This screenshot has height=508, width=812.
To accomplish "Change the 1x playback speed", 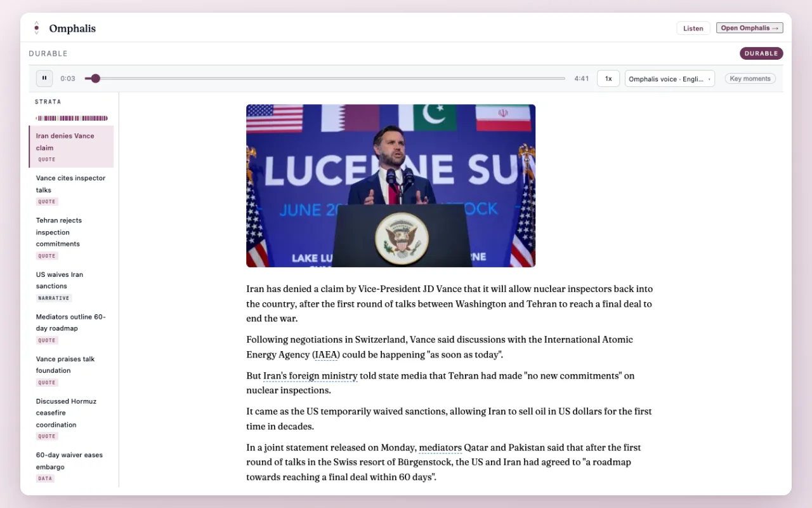I will [608, 79].
